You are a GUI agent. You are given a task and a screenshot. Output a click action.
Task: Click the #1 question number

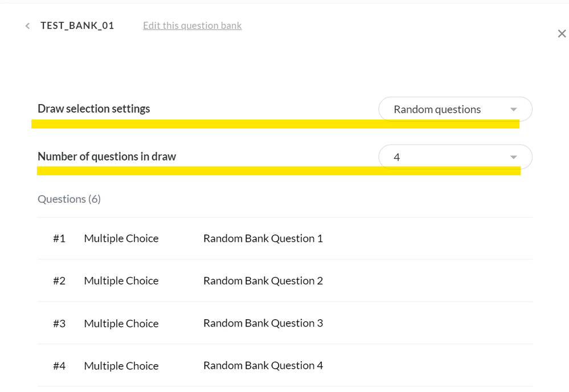(59, 238)
